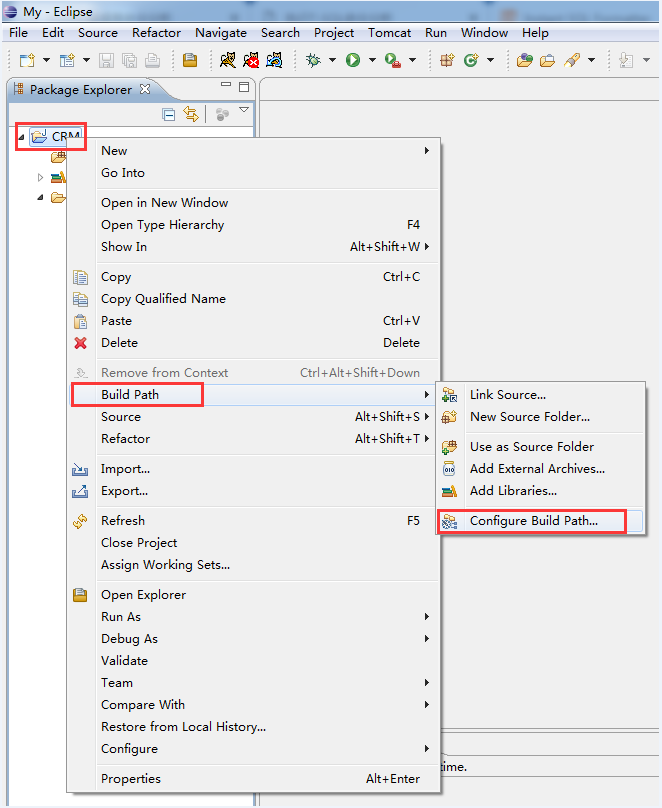Image resolution: width=662 pixels, height=808 pixels.
Task: Open the Build Path submenu entry
Action: [x=254, y=395]
